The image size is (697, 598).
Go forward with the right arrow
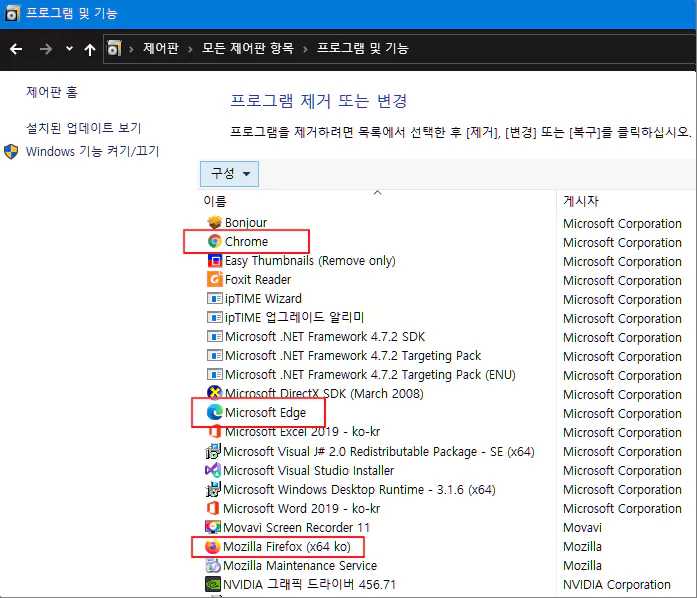[45, 48]
